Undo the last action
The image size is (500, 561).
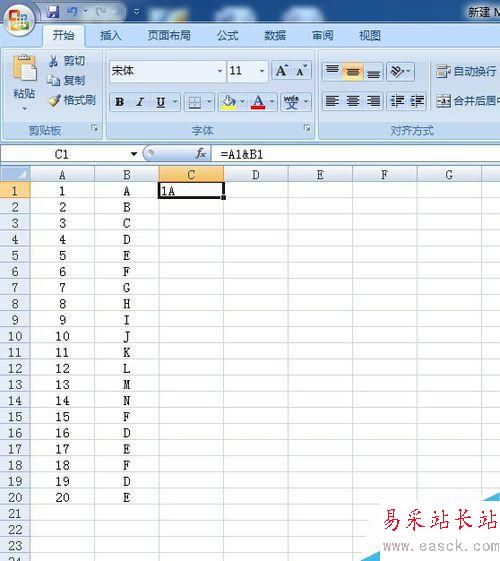(x=72, y=12)
